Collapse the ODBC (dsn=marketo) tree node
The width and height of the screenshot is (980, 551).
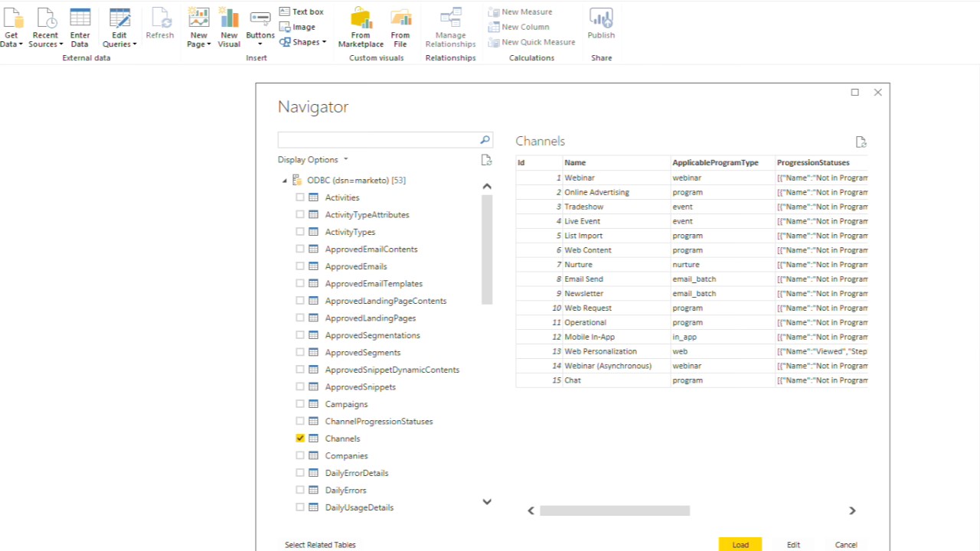pos(285,181)
